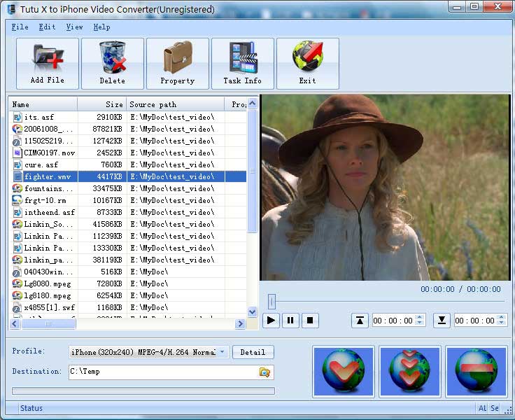The height and width of the screenshot is (420, 515).
Task: Click the video preview image
Action: coord(385,188)
